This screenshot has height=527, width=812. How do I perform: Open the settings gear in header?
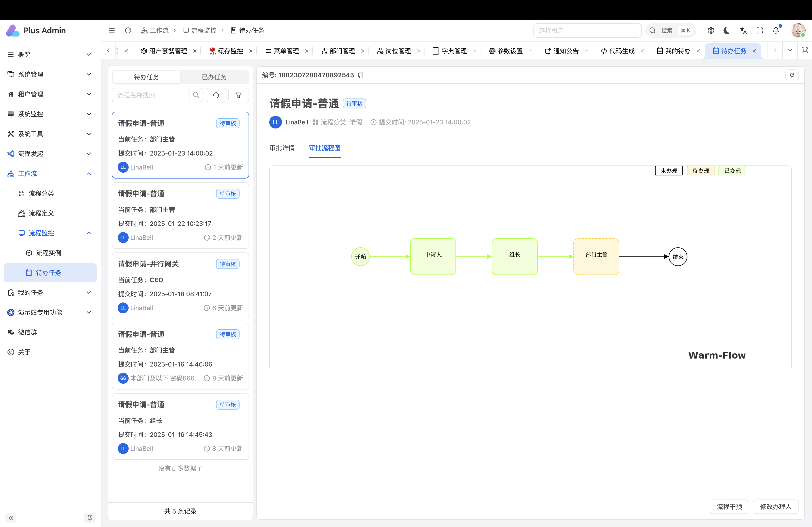pos(711,30)
